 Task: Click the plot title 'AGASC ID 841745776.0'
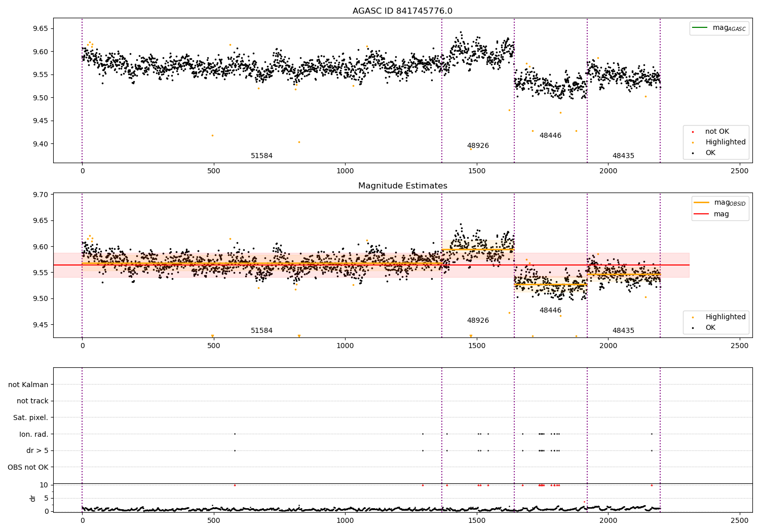click(x=402, y=11)
